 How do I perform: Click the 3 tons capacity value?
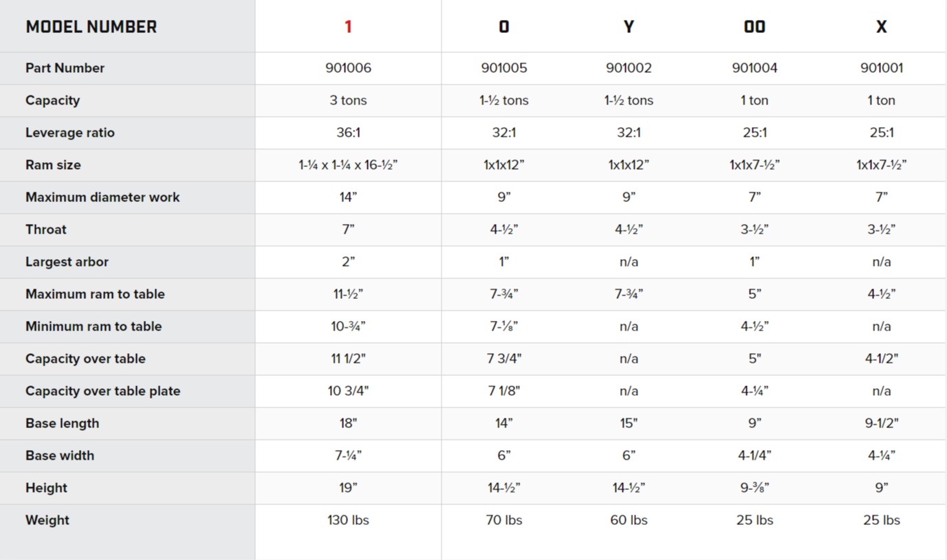pyautogui.click(x=348, y=100)
